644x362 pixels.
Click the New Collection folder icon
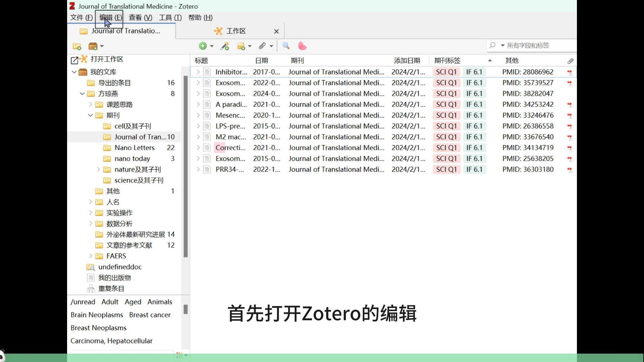[77, 46]
